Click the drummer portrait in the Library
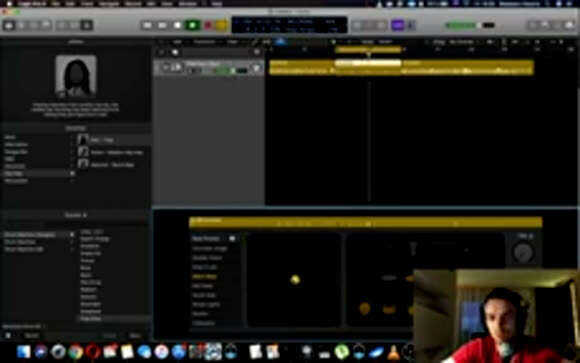The image size is (580, 363). pos(76,76)
